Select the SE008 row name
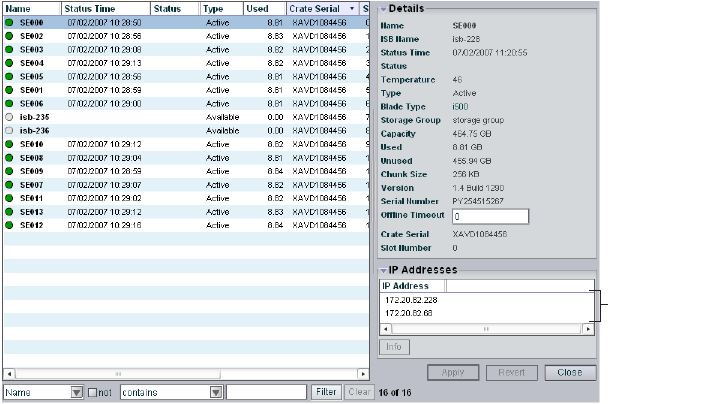 pyautogui.click(x=32, y=158)
